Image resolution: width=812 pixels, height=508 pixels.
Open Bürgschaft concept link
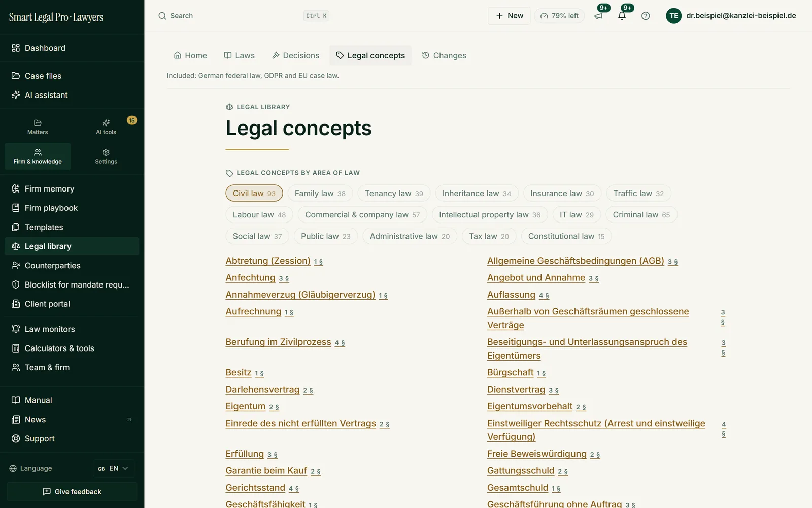[x=510, y=372]
